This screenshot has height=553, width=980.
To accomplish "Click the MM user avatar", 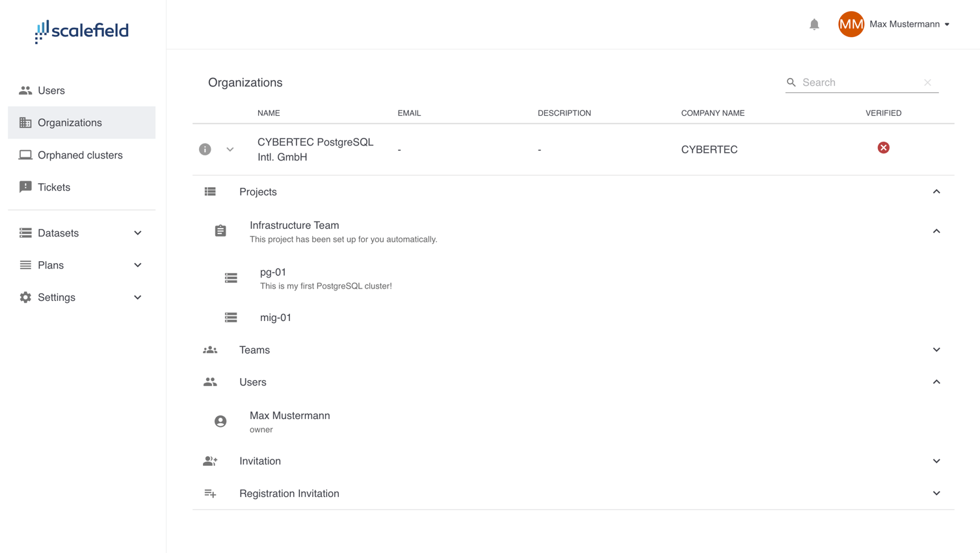I will [x=851, y=25].
